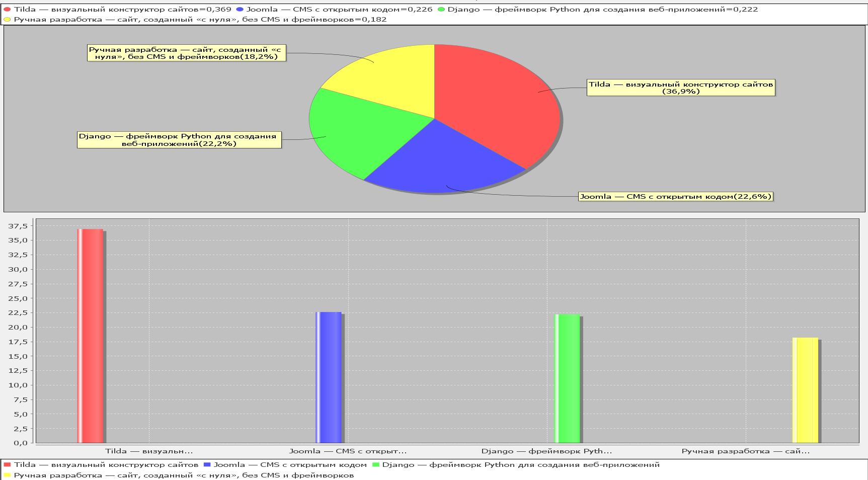868x480 pixels.
Task: Click the red Tilda bar
Action: (x=91, y=336)
